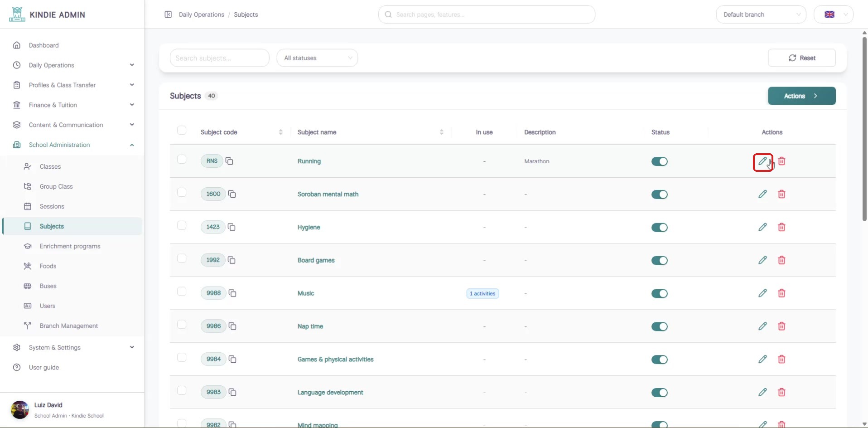The image size is (868, 428).
Task: Copy the Music subject code 9988
Action: 232,293
